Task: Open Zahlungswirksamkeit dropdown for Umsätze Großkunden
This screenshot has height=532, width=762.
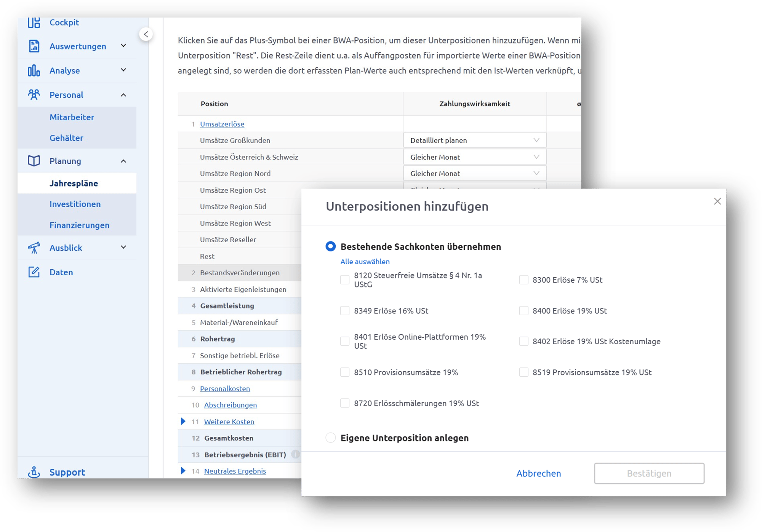Action: tap(475, 140)
